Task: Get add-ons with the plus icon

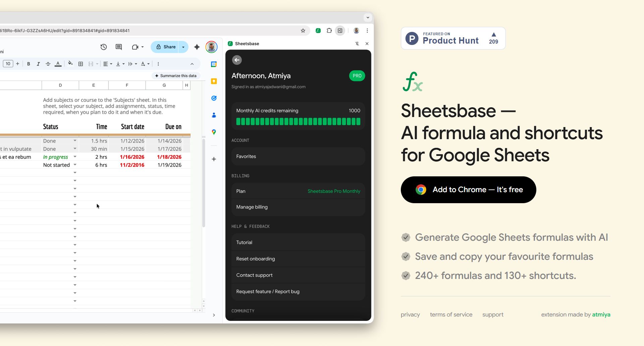Action: (x=214, y=159)
